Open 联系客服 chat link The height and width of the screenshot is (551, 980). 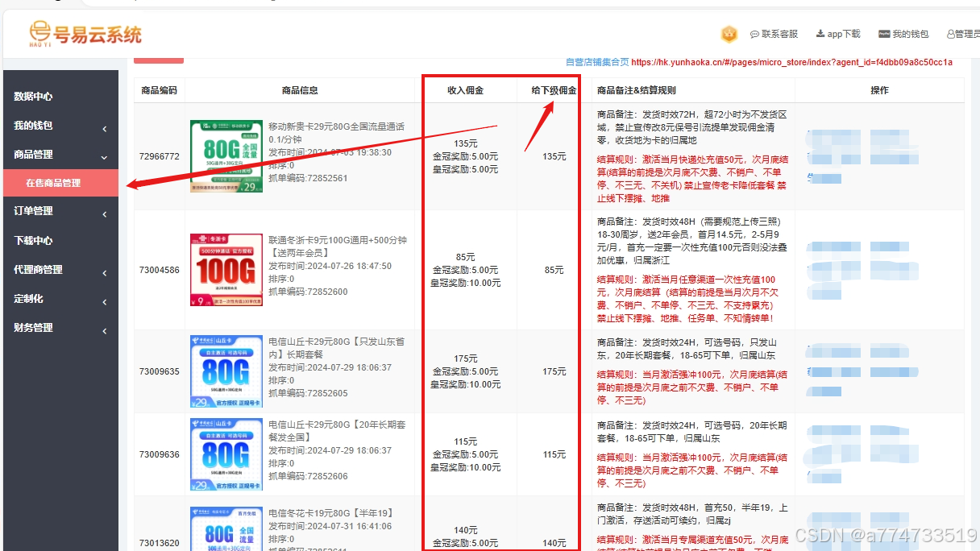(x=774, y=34)
